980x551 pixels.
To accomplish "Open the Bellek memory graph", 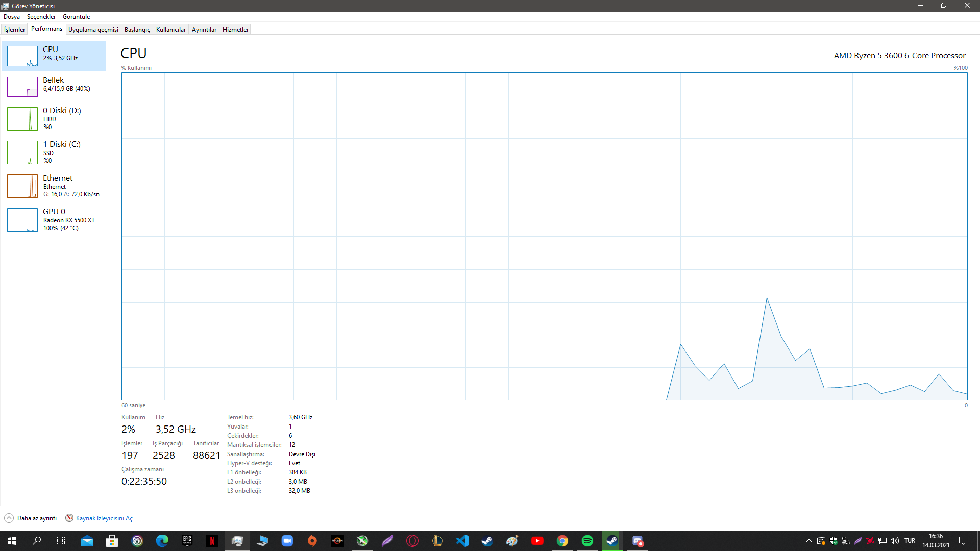I will (22, 87).
